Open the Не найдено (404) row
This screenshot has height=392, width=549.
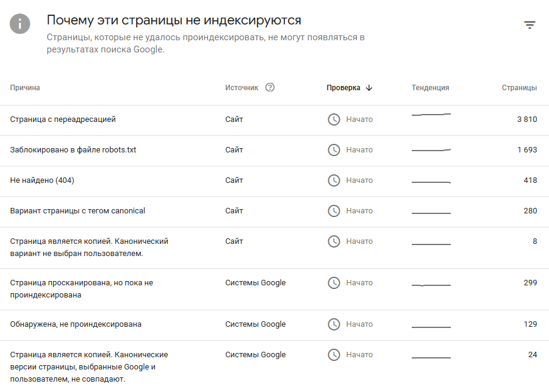coord(42,180)
